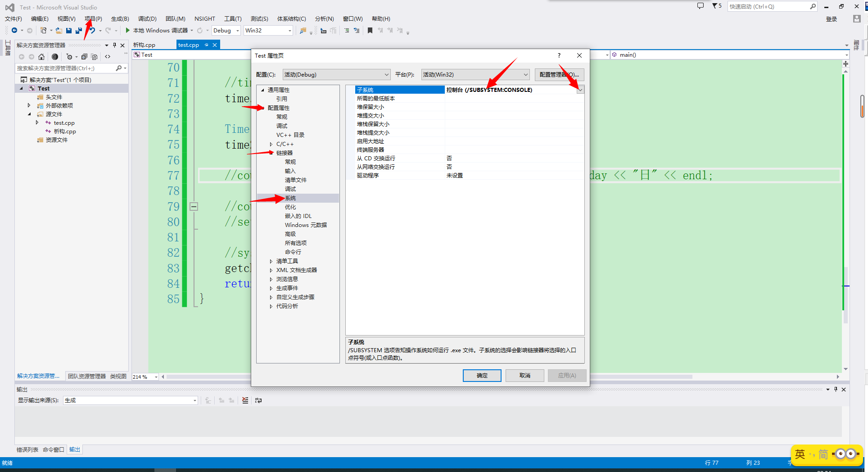Click the Home icon in Solution Explorer
This screenshot has width=868, height=472.
[41, 57]
